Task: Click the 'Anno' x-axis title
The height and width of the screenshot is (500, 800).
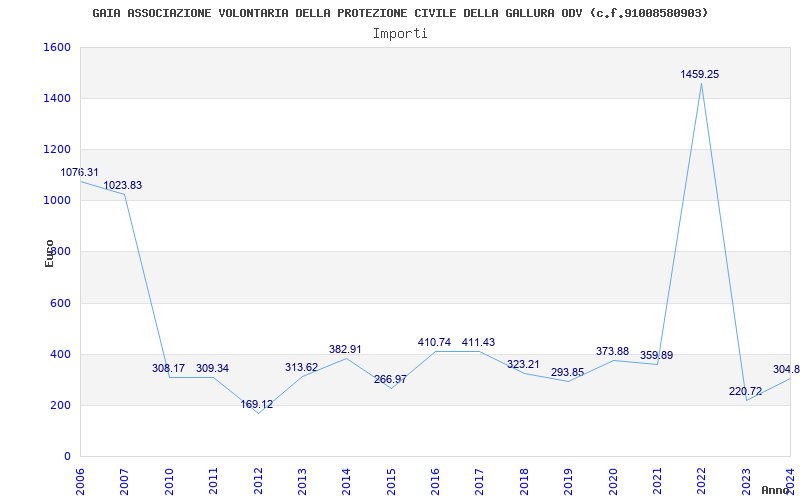Action: point(775,490)
